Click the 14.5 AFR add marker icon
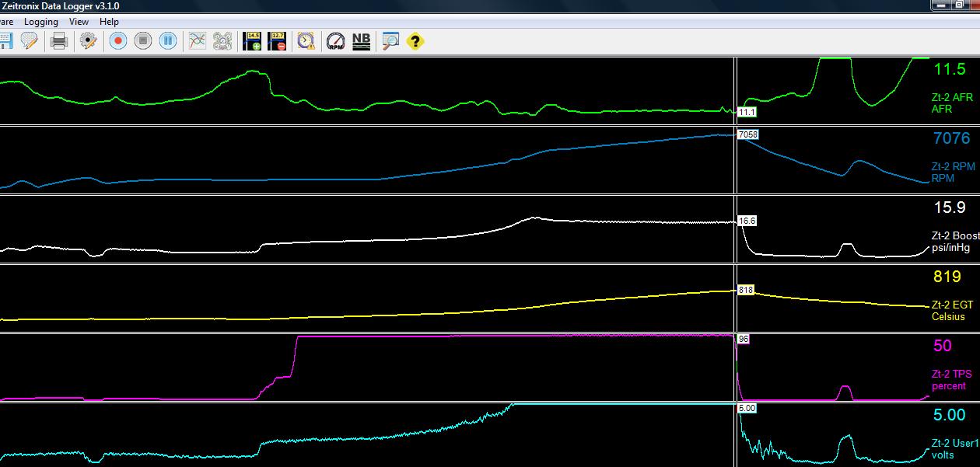The image size is (980, 467). [x=250, y=40]
